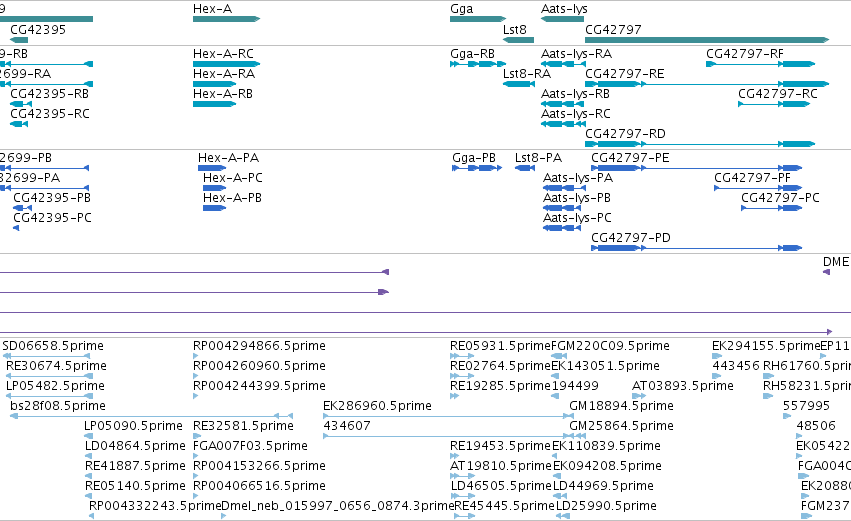This screenshot has height=521, width=851.
Task: Select transcript Hex-A-RA
Action: [214, 84]
